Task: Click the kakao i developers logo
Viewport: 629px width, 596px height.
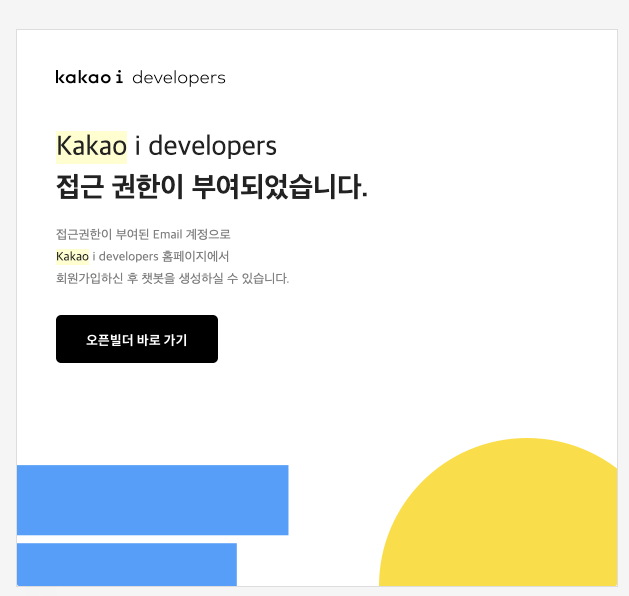Action: pyautogui.click(x=140, y=77)
